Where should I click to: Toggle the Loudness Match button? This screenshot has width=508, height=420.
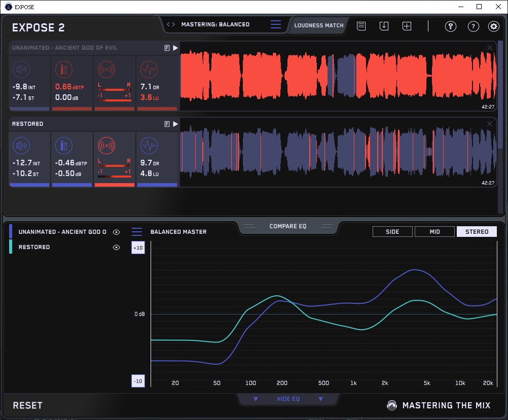pyautogui.click(x=318, y=25)
